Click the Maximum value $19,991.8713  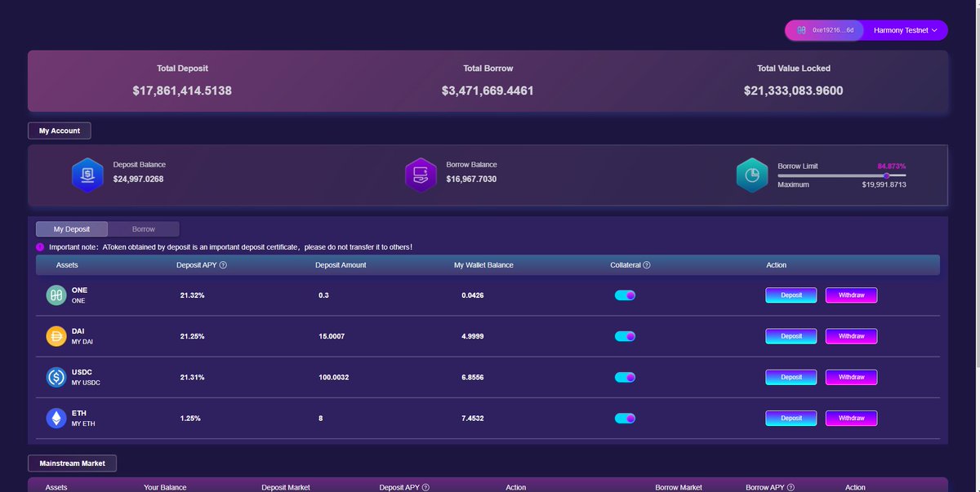[x=884, y=184]
